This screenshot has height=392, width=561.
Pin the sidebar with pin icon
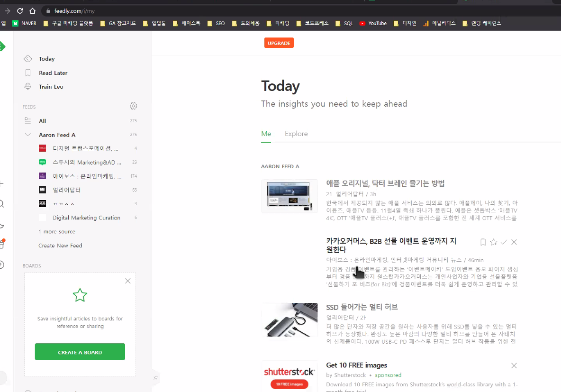pos(155,378)
